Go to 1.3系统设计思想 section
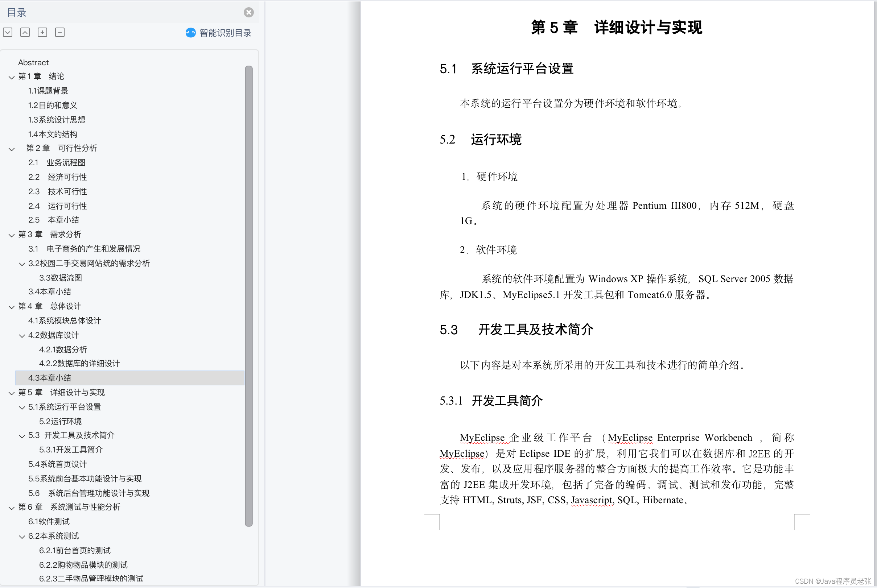877x588 pixels. click(x=57, y=120)
